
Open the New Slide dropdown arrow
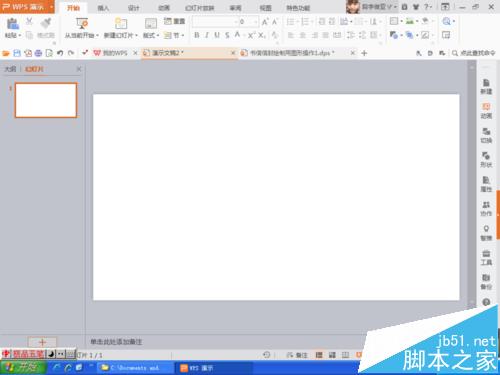136,35
